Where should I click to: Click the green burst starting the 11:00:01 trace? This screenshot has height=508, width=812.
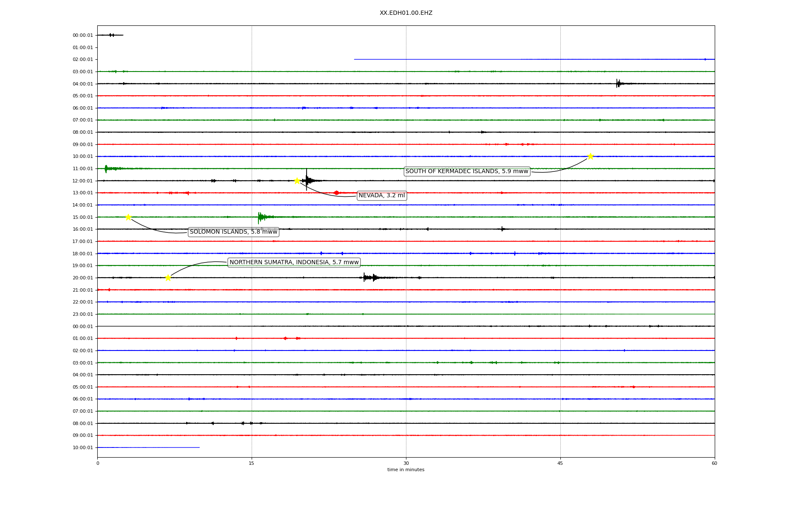(x=106, y=168)
